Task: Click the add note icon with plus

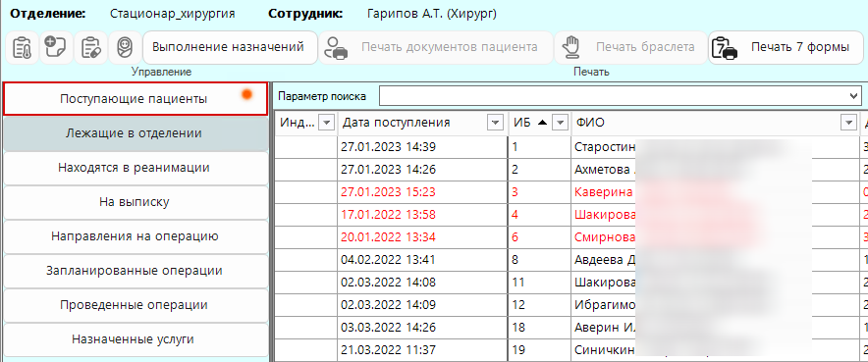Action: (x=56, y=47)
